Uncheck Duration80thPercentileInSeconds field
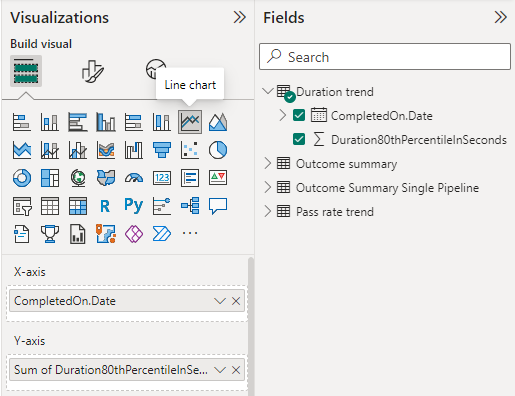The image size is (515, 396). pyautogui.click(x=299, y=139)
